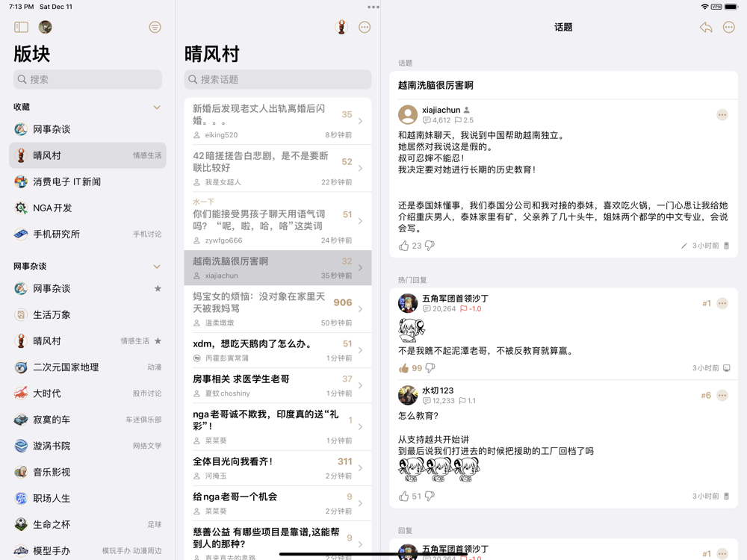Open 五角军团首领沙丁's avatar in hot replies

[x=408, y=303]
